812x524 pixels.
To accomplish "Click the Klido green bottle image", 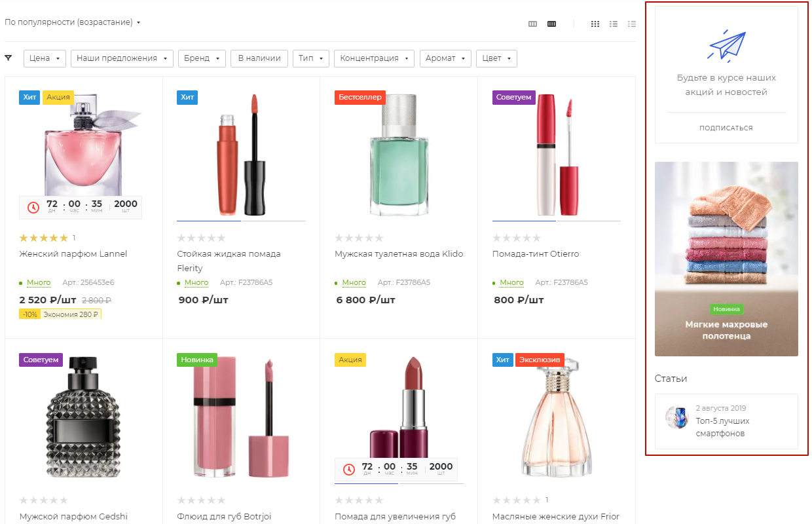I will coord(399,155).
